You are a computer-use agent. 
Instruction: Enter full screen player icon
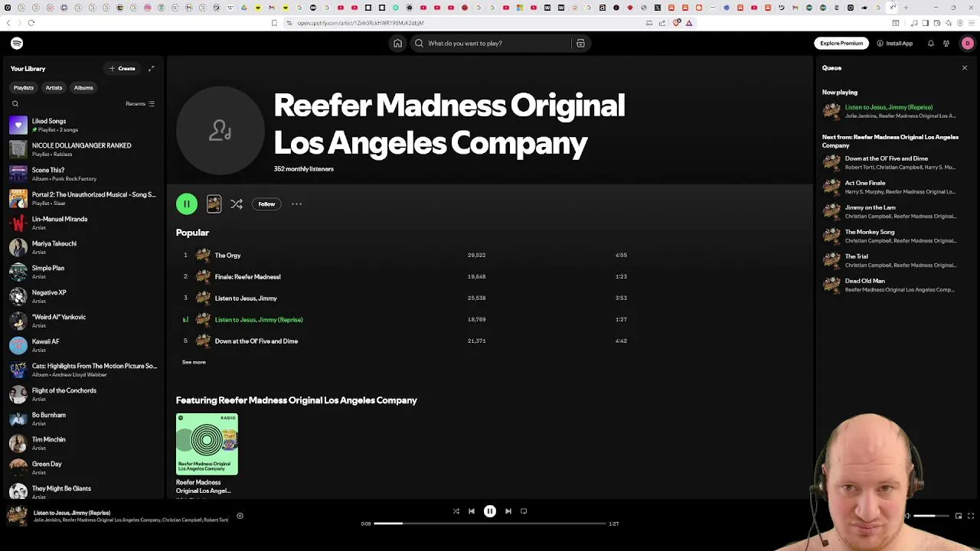[971, 517]
